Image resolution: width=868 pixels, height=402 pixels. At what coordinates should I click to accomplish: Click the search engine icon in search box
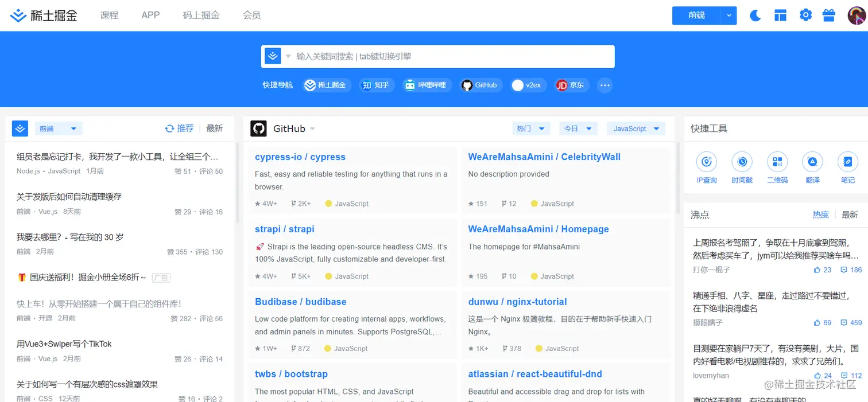(273, 56)
